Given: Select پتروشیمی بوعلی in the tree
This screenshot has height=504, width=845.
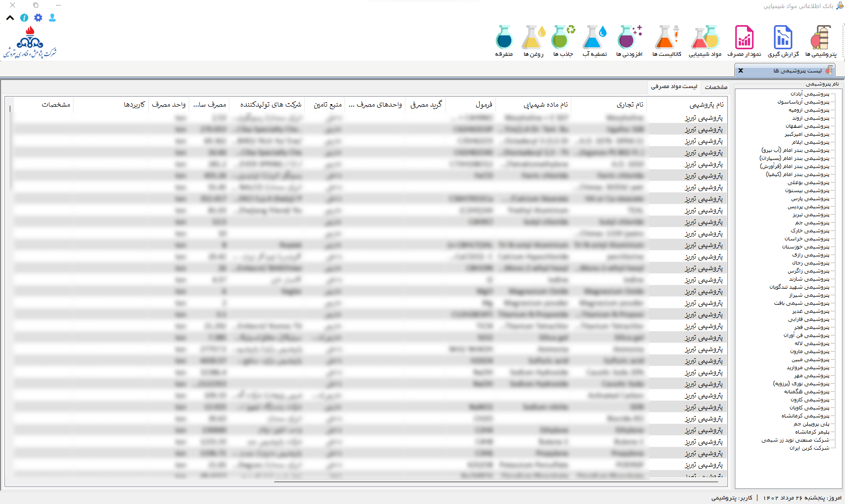Looking at the screenshot, I should tap(809, 183).
